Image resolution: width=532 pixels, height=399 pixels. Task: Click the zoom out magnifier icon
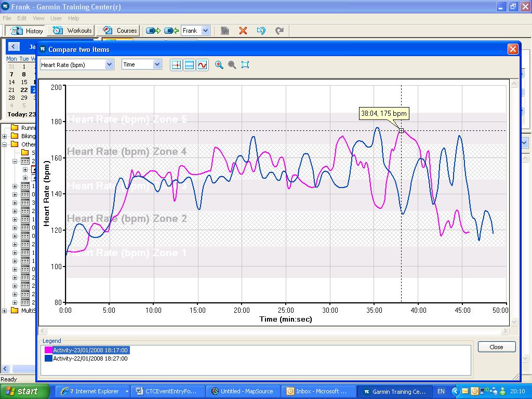[232, 65]
